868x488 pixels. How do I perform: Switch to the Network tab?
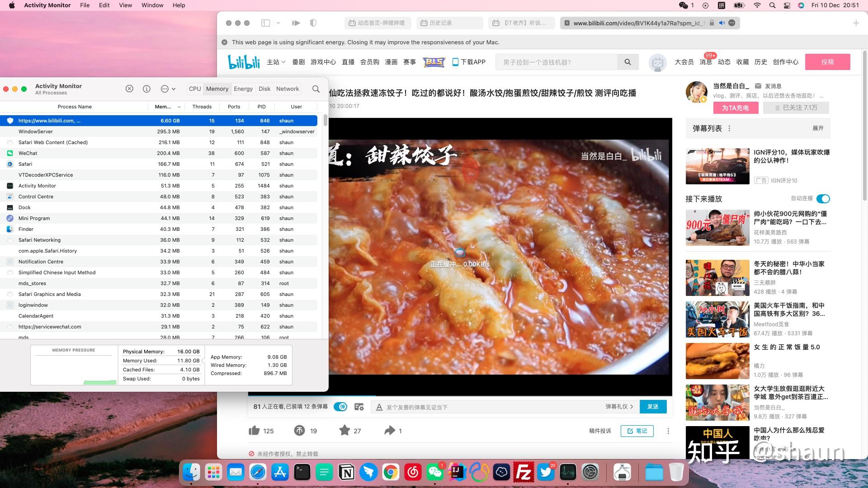[x=288, y=89]
